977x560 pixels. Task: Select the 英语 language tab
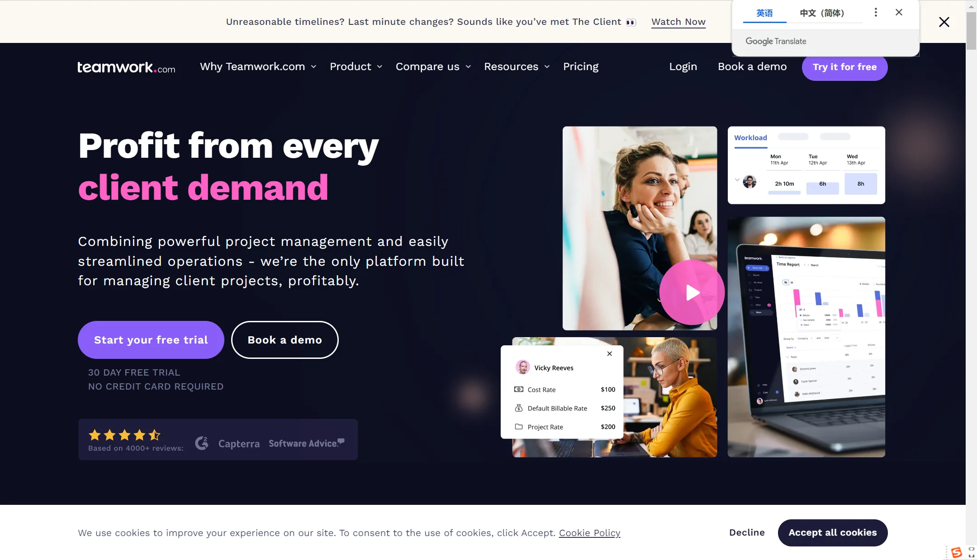tap(764, 12)
